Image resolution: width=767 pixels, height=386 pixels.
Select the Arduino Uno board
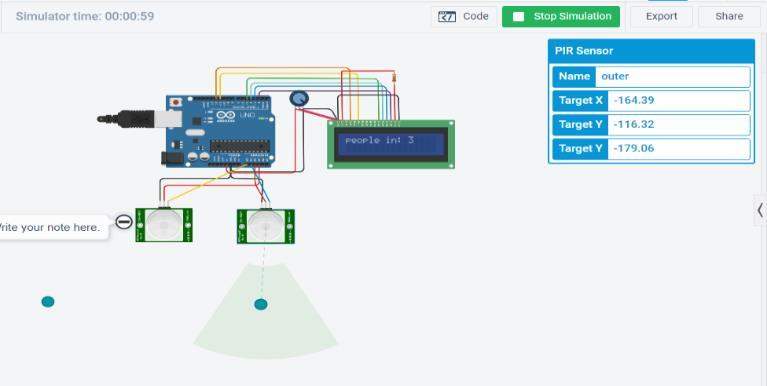click(220, 131)
